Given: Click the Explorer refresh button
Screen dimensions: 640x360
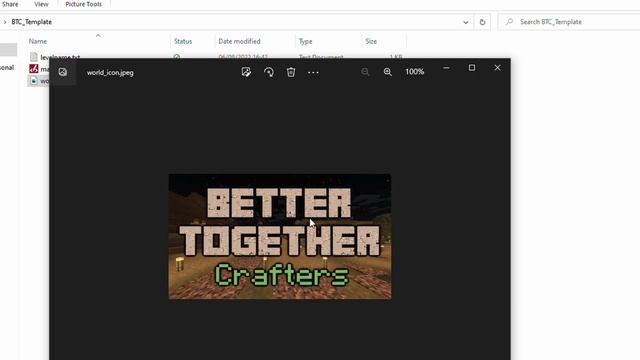Looking at the screenshot, I should (x=482, y=22).
